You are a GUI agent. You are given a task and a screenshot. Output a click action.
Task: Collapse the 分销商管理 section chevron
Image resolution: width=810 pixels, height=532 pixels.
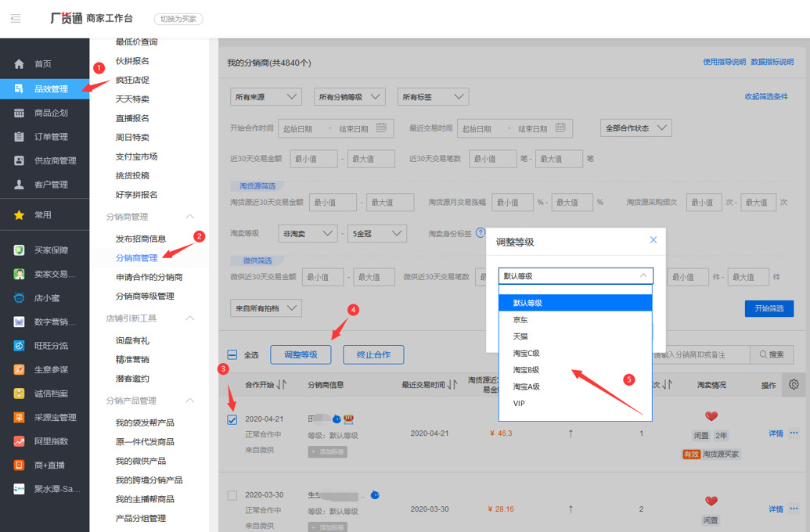(x=189, y=217)
